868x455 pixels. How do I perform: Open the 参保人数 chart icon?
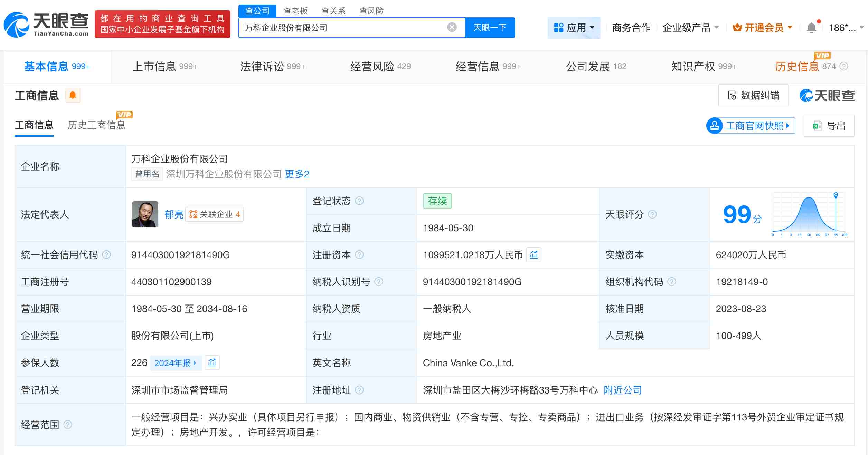212,363
